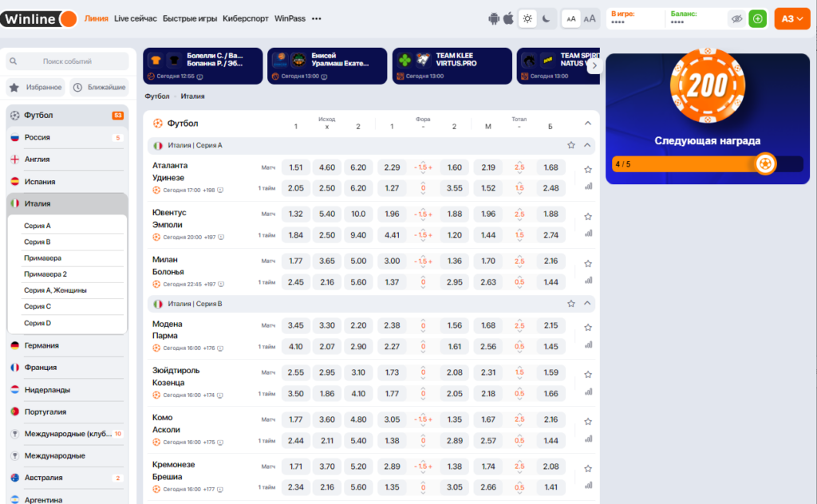This screenshot has width=817, height=504.
Task: Add Аталанта–Удинезе match to favorites
Action: (x=588, y=169)
